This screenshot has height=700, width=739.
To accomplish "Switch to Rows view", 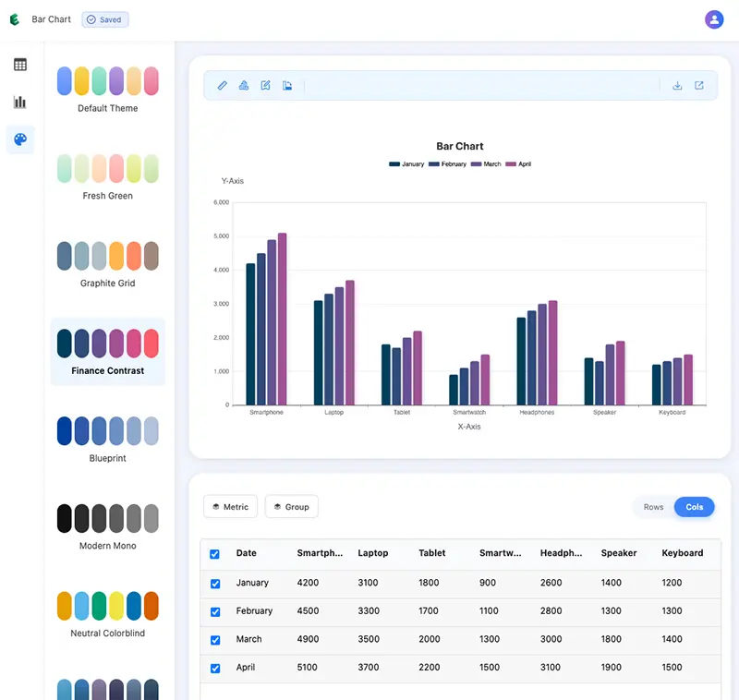I will pos(653,507).
